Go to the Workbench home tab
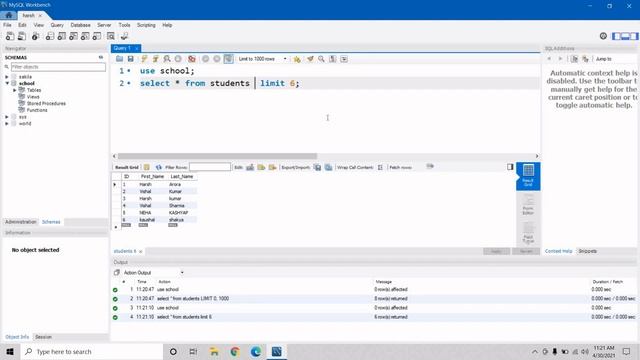 coord(9,15)
